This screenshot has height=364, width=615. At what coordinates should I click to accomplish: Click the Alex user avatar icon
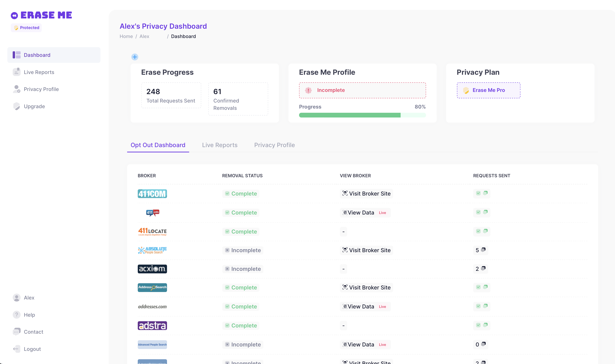tap(16, 297)
